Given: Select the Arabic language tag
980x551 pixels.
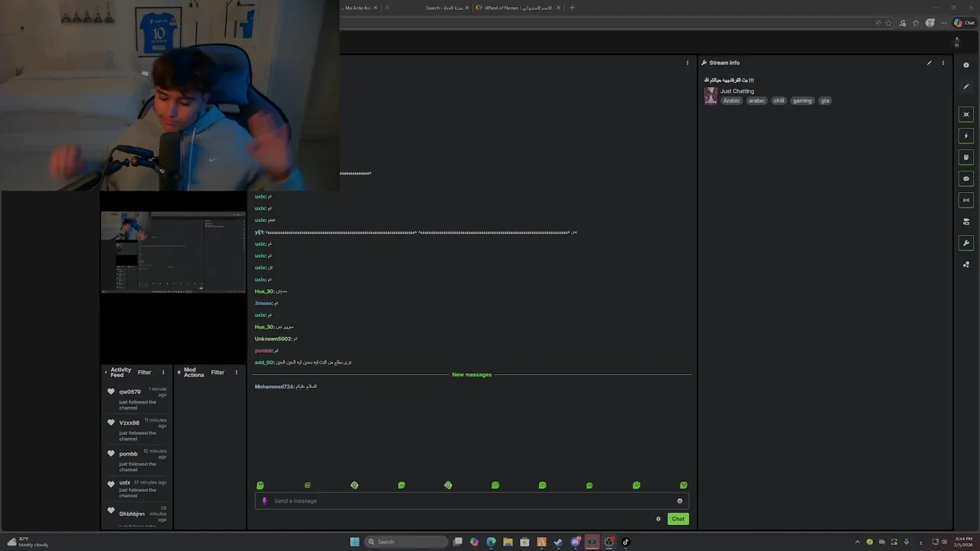Looking at the screenshot, I should (x=732, y=100).
